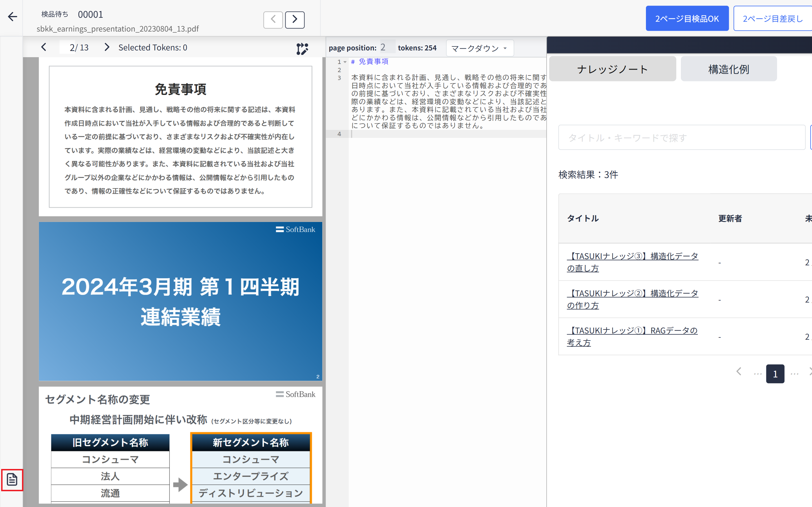Switch to 構造化例 tab

coord(729,69)
